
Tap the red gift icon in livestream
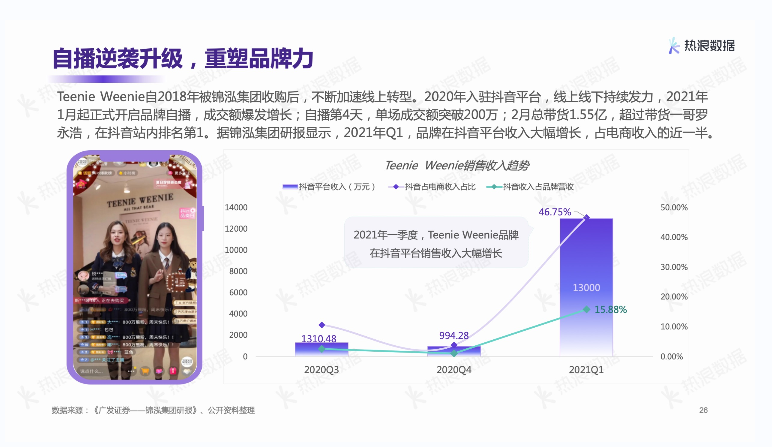click(173, 371)
